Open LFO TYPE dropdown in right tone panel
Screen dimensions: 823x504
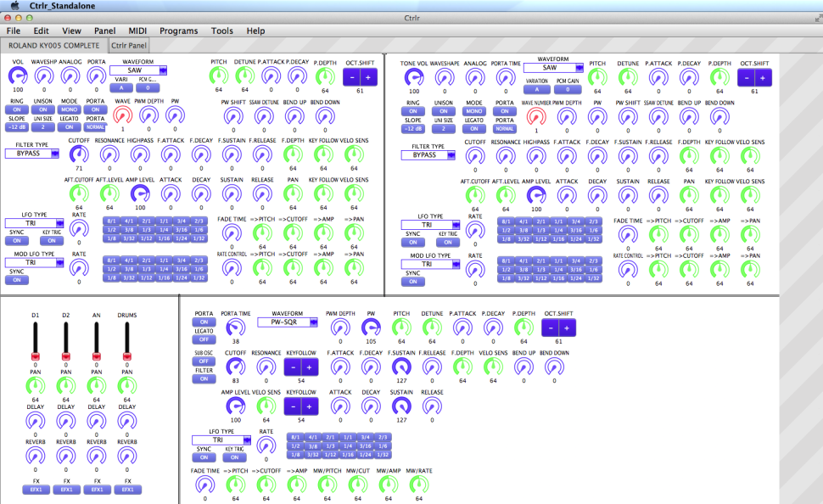point(430,225)
